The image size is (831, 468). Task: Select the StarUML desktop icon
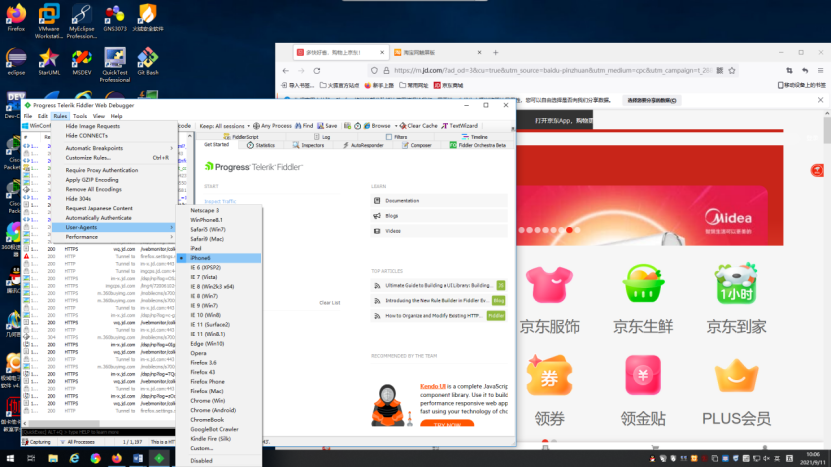pyautogui.click(x=49, y=61)
